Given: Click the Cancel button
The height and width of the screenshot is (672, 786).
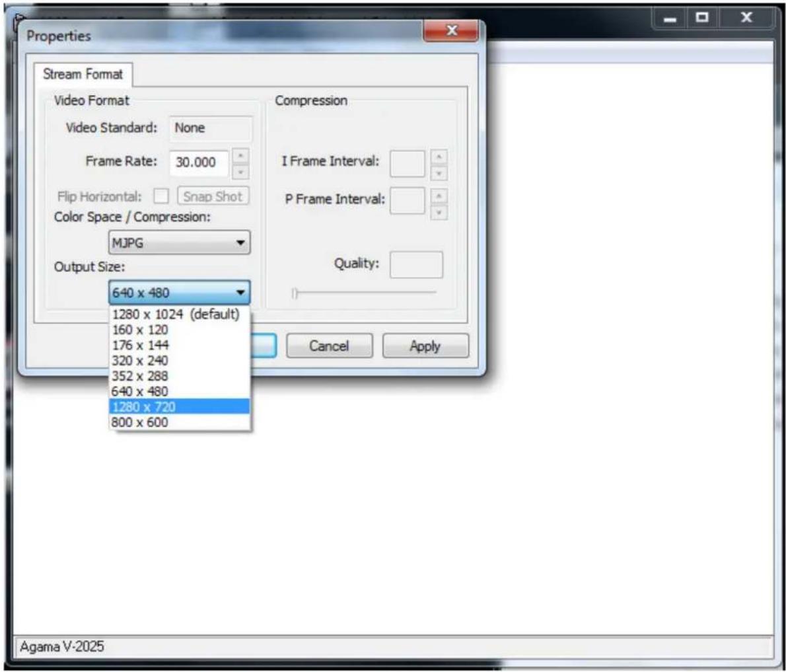Looking at the screenshot, I should [330, 346].
